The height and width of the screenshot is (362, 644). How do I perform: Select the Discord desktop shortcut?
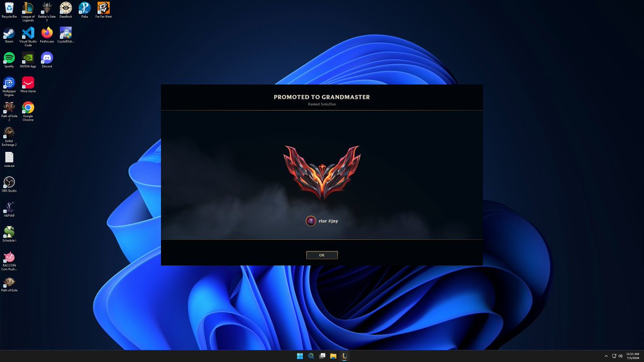47,60
